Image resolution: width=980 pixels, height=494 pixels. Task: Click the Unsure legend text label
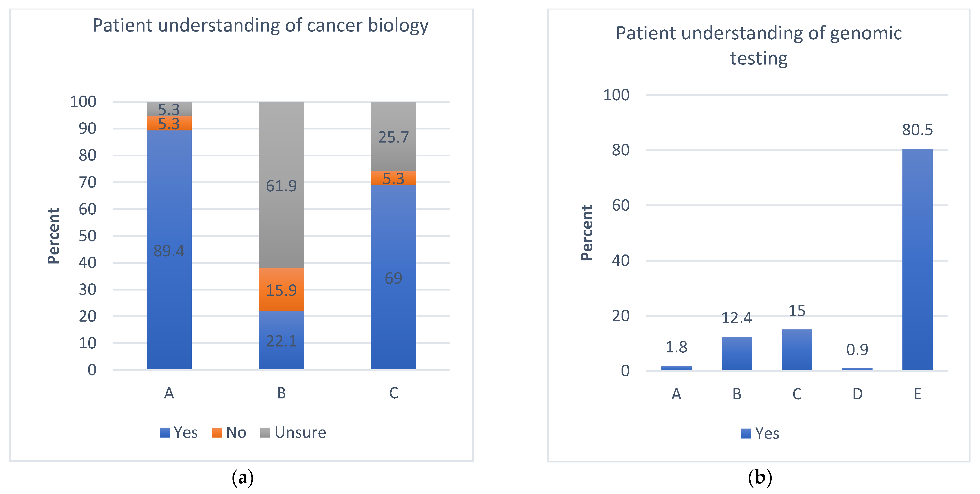[300, 433]
